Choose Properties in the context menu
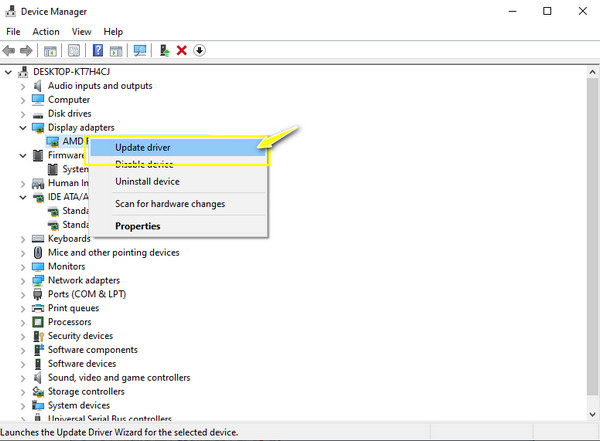600x441 pixels. click(x=179, y=226)
